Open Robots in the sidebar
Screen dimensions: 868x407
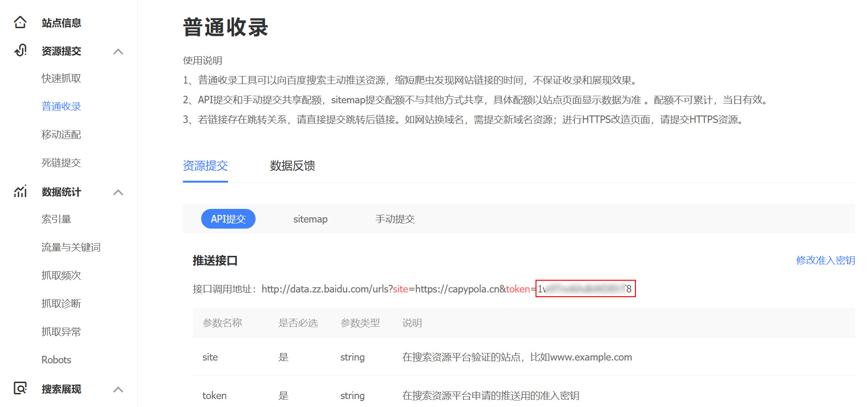(x=56, y=360)
